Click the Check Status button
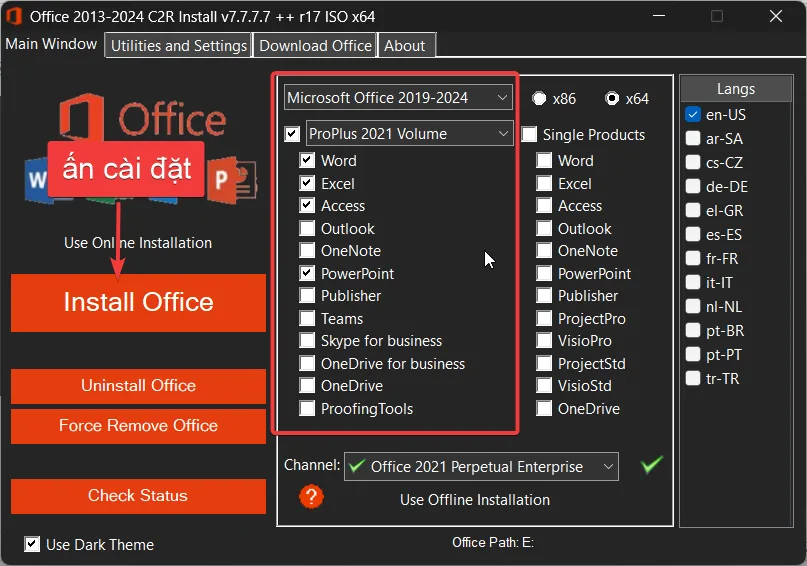Image resolution: width=807 pixels, height=566 pixels. [138, 496]
